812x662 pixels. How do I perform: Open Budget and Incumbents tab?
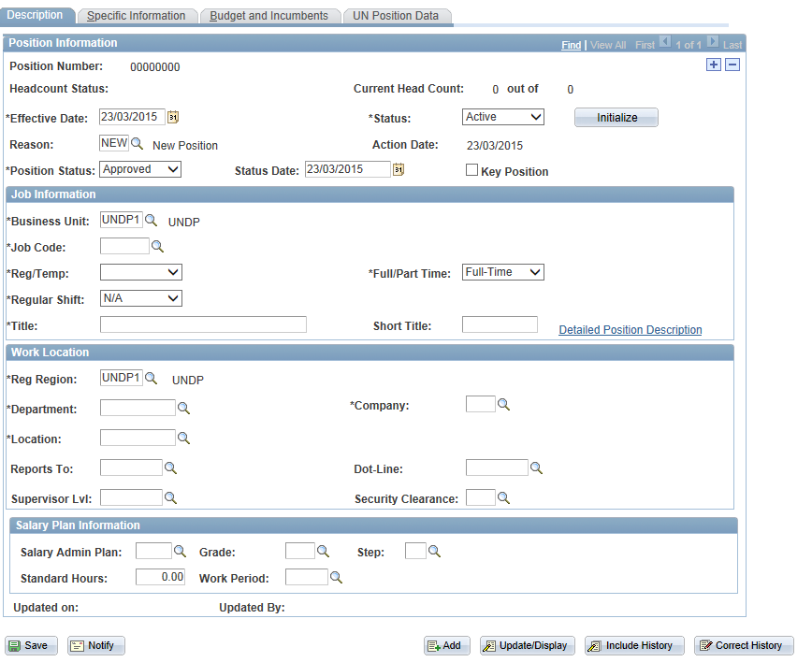pyautogui.click(x=268, y=16)
